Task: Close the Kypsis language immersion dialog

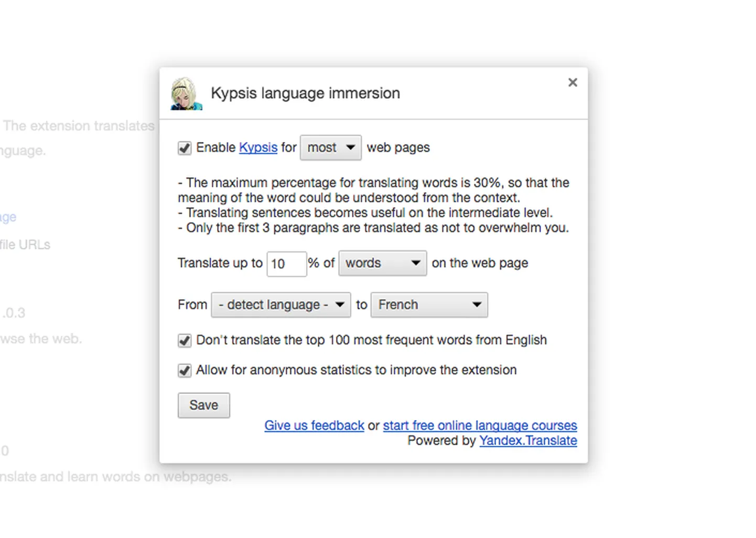Action: click(573, 82)
